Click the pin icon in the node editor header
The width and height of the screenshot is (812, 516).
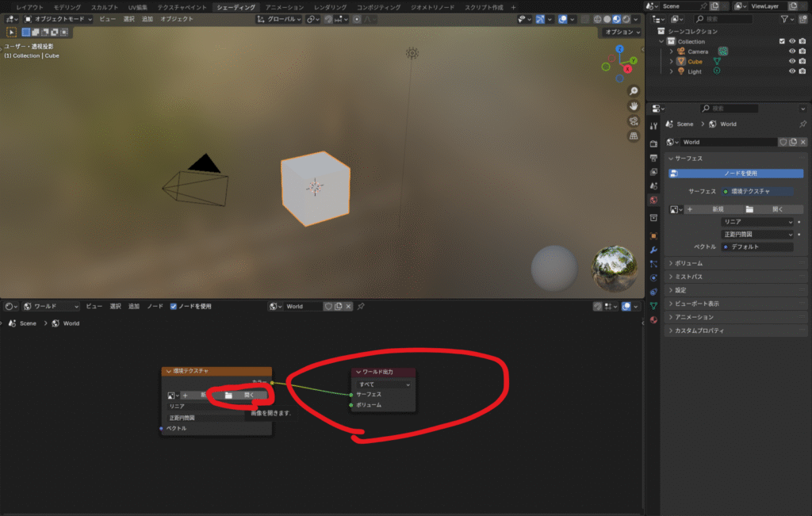361,307
